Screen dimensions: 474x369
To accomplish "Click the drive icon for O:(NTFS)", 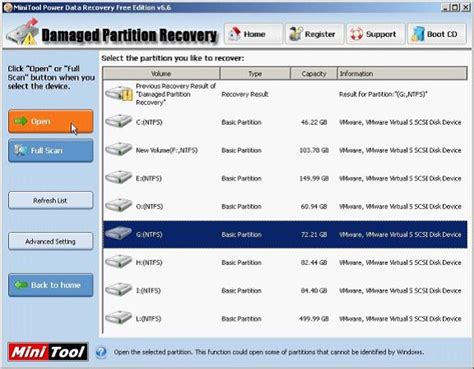I will click(x=119, y=205).
